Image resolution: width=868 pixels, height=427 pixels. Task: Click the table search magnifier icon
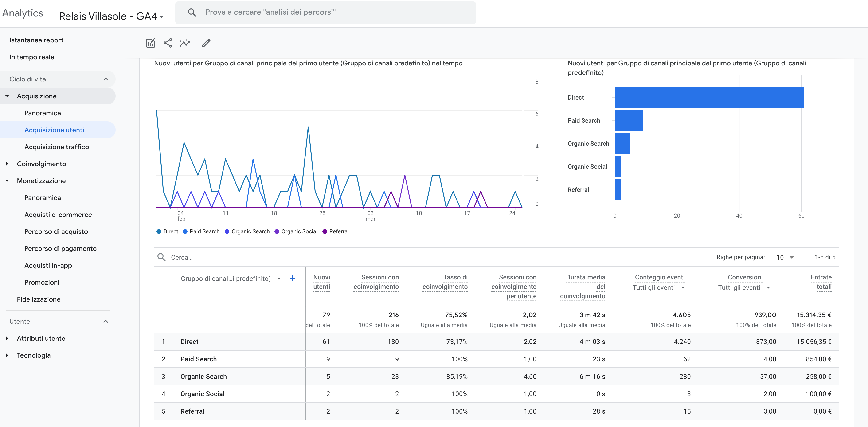click(x=161, y=257)
